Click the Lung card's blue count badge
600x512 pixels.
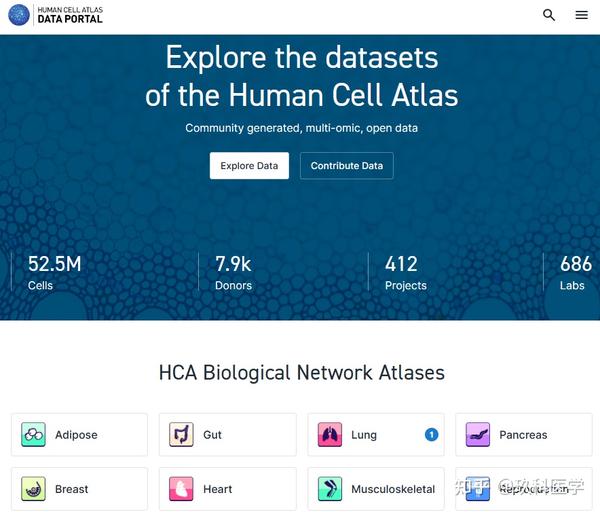431,435
